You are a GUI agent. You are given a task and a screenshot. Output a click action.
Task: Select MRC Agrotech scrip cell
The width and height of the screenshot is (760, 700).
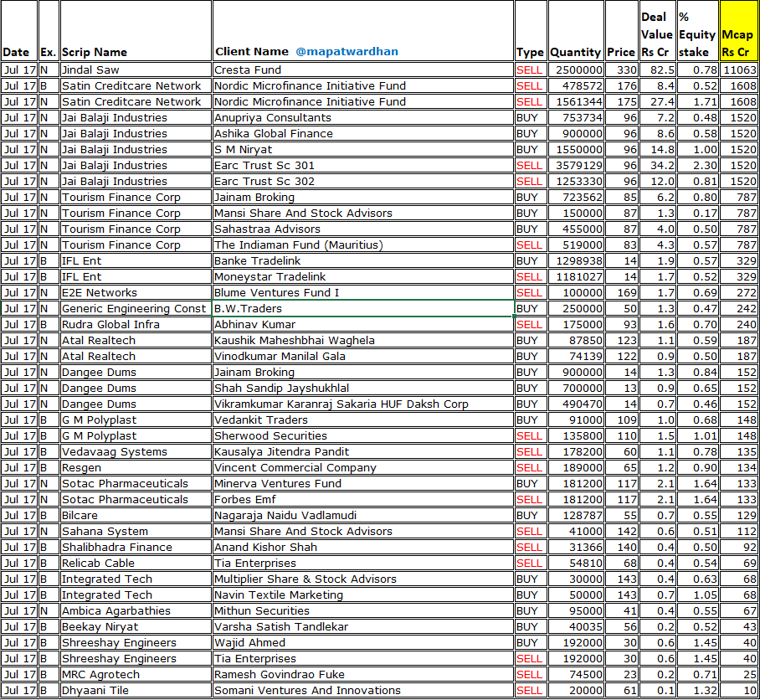point(136,674)
